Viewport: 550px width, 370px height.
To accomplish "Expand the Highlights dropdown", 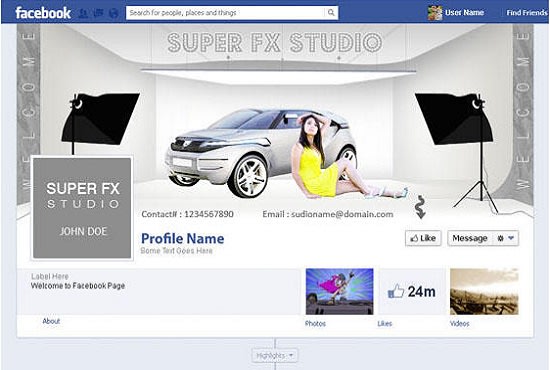I will click(x=275, y=356).
